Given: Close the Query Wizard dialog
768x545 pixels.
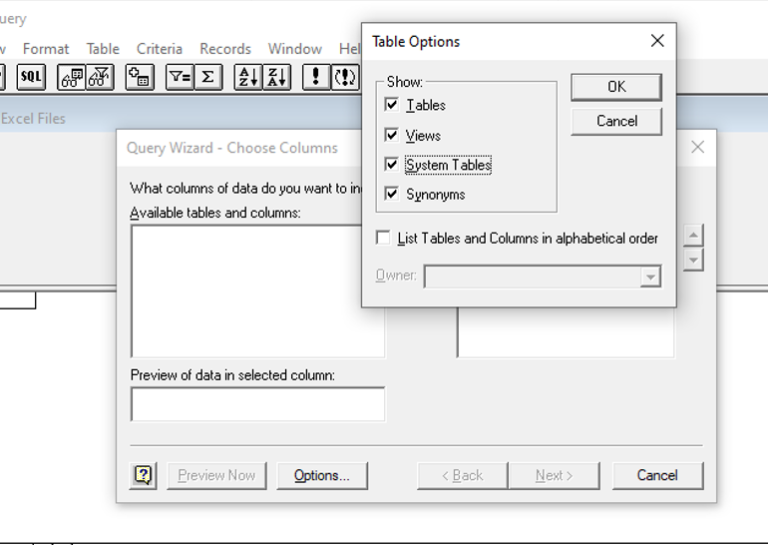Looking at the screenshot, I should tap(697, 147).
